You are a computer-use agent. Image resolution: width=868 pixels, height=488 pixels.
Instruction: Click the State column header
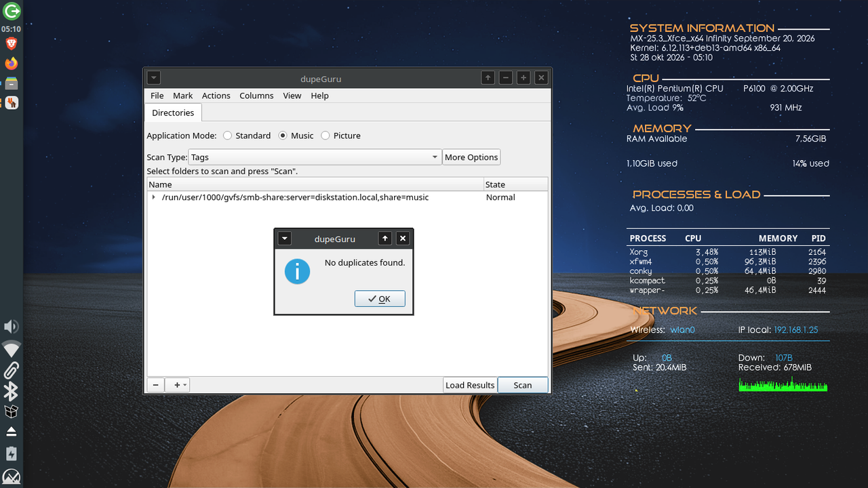(515, 184)
